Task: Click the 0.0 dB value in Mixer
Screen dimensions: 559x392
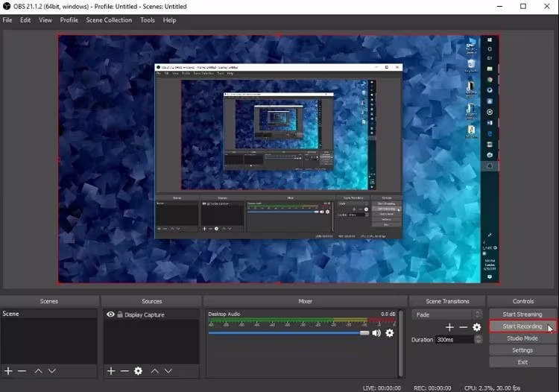Action: coord(388,314)
